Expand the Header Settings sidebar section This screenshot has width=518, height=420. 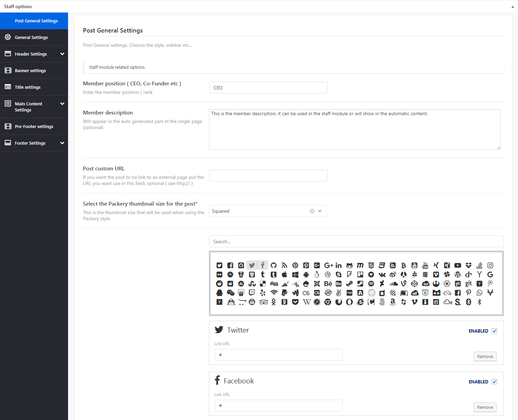(62, 54)
